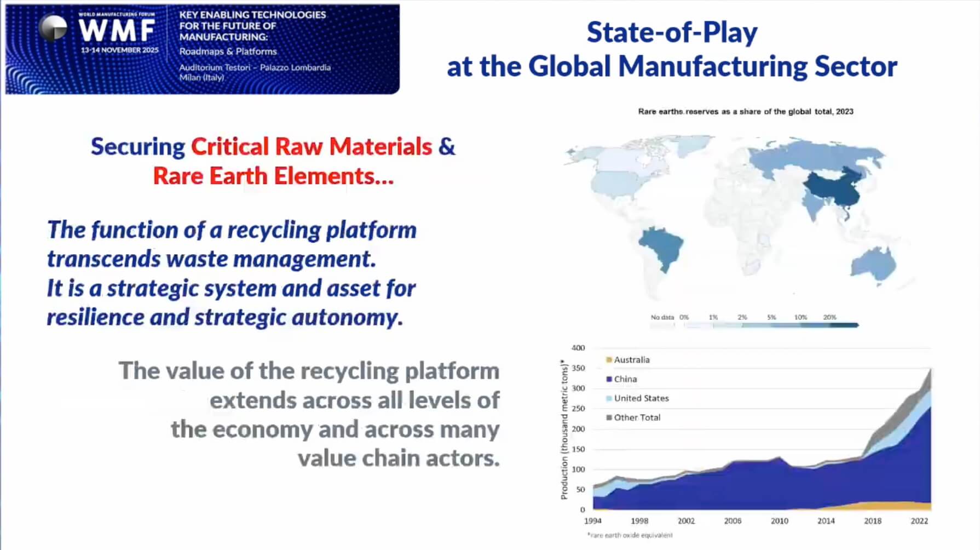Click the 2022 label on chart x-axis
980x550 pixels.
[919, 521]
